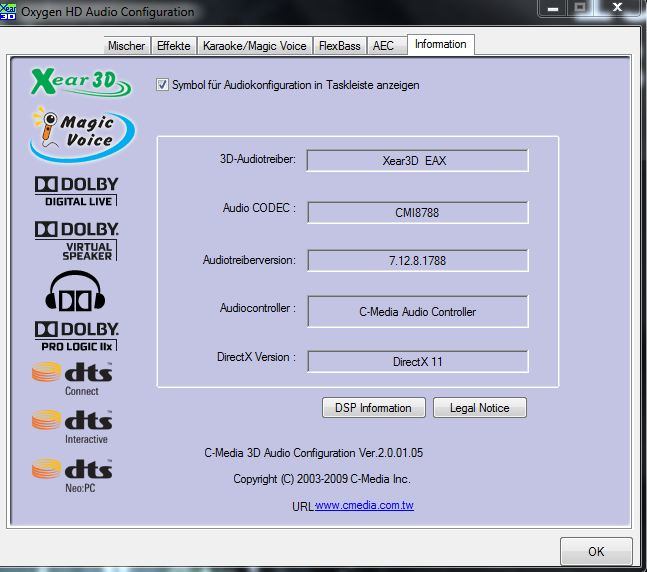The height and width of the screenshot is (572, 647).
Task: Click the Dolby Pro Logic IIx logo
Action: point(76,336)
